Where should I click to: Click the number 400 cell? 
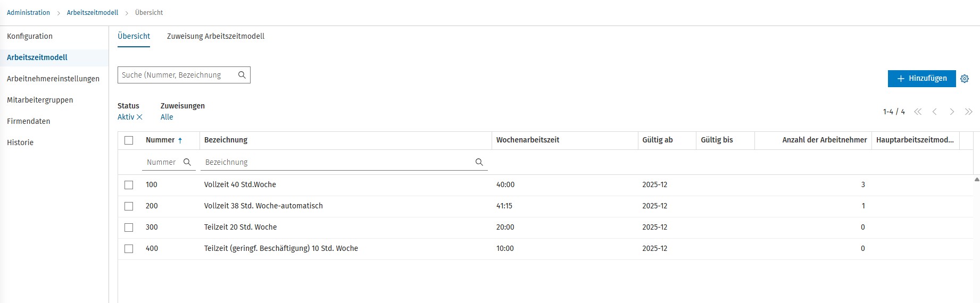point(152,249)
